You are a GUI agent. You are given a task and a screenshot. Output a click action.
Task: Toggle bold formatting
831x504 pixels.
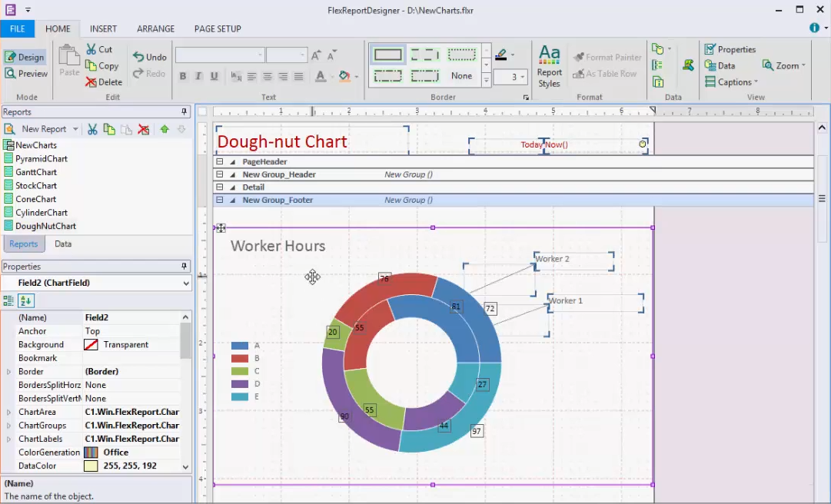click(x=183, y=76)
